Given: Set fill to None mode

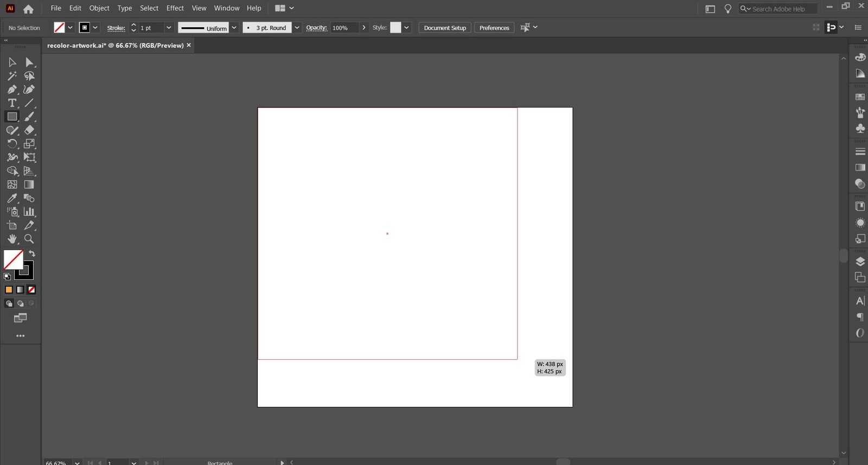Looking at the screenshot, I should point(31,290).
